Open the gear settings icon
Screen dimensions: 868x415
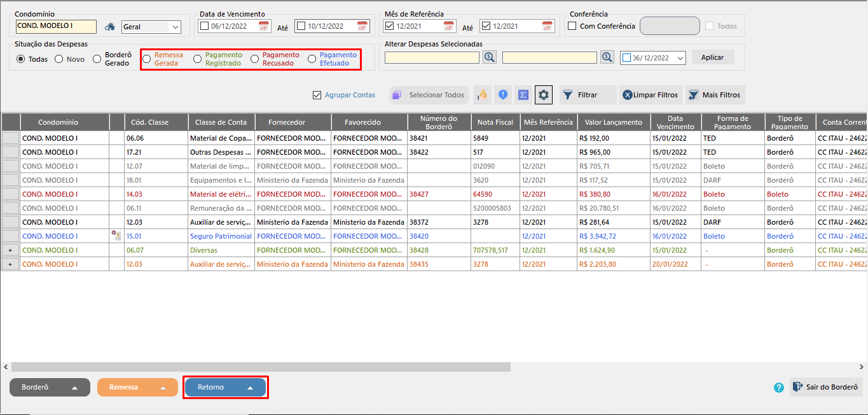pos(544,95)
